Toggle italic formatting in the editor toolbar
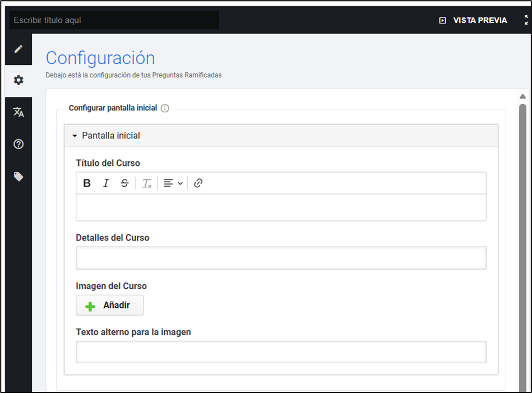 point(105,183)
